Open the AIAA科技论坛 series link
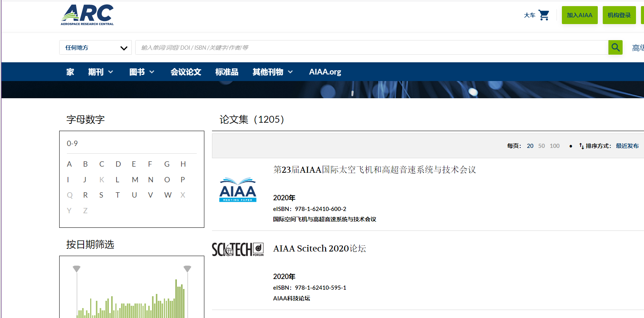This screenshot has width=644, height=318. pos(291,299)
